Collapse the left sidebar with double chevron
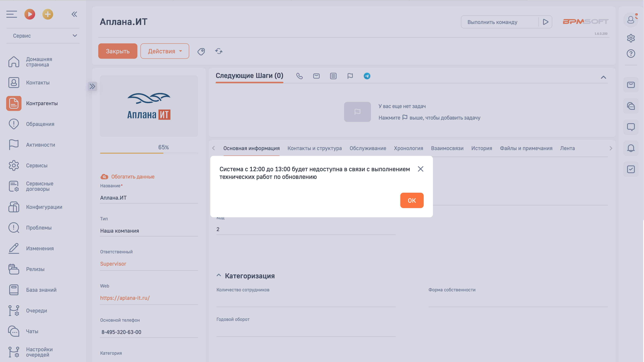The height and width of the screenshot is (362, 644). pyautogui.click(x=74, y=14)
